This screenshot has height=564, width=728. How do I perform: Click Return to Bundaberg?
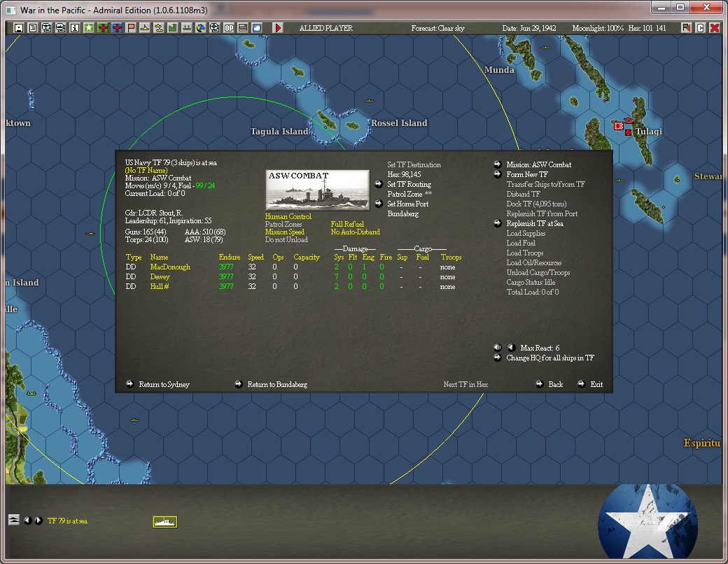pos(277,384)
